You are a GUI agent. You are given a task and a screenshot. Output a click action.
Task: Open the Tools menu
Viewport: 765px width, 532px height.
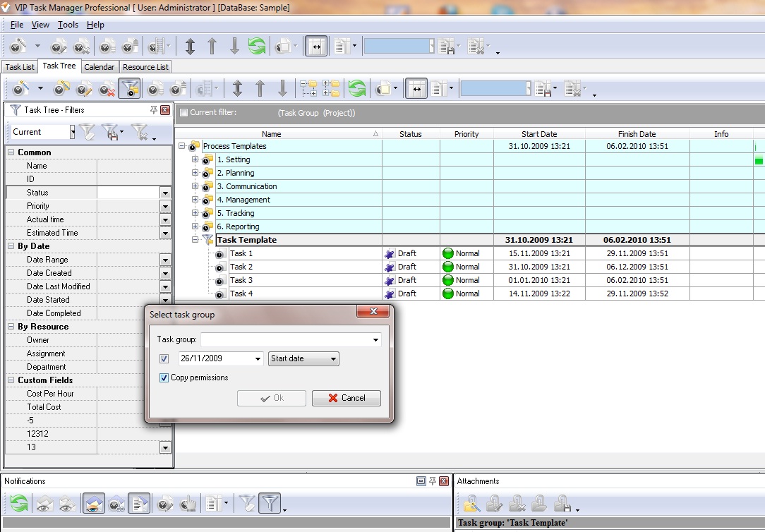pos(68,25)
